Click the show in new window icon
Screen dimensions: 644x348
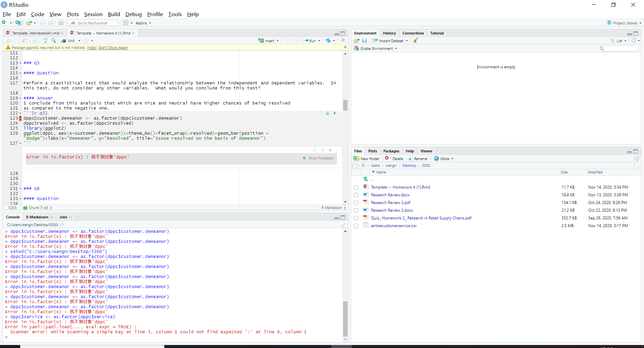25,41
